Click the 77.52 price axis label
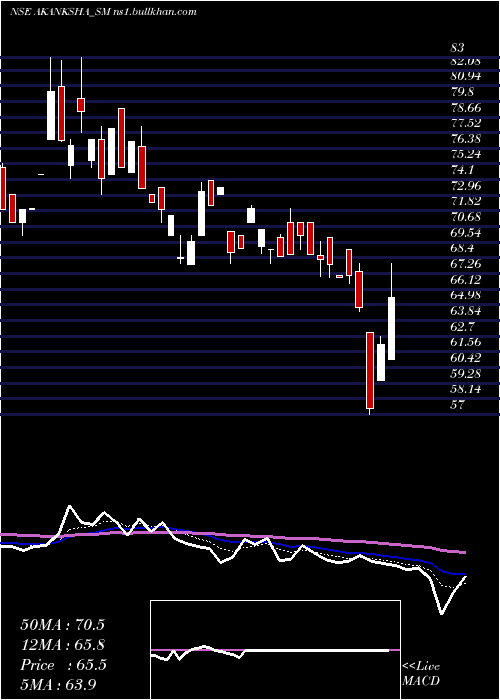 coord(466,123)
